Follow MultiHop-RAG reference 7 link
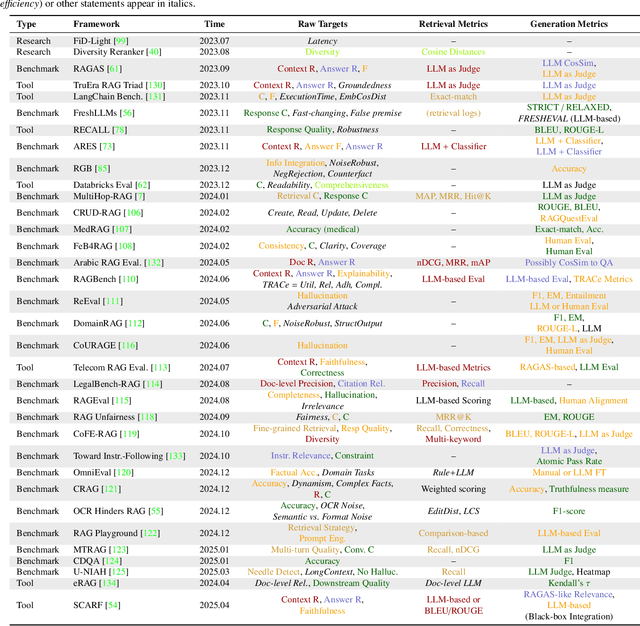The image size is (640, 626). coord(139,196)
